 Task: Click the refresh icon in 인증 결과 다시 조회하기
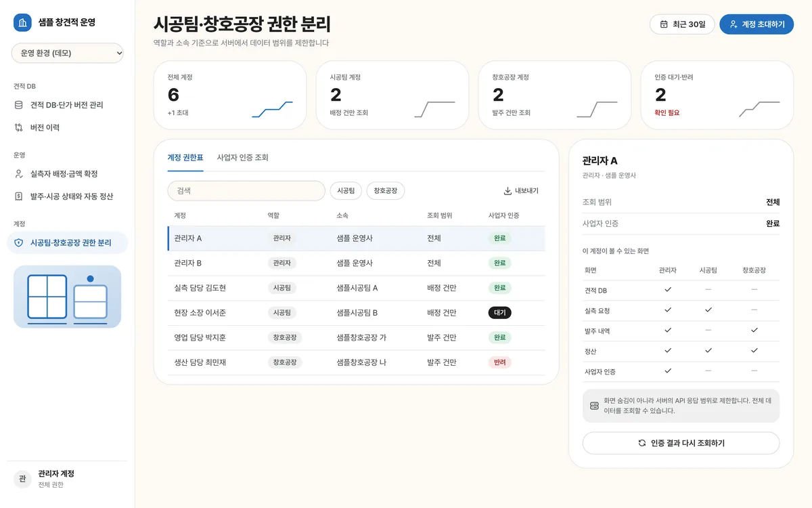(642, 443)
